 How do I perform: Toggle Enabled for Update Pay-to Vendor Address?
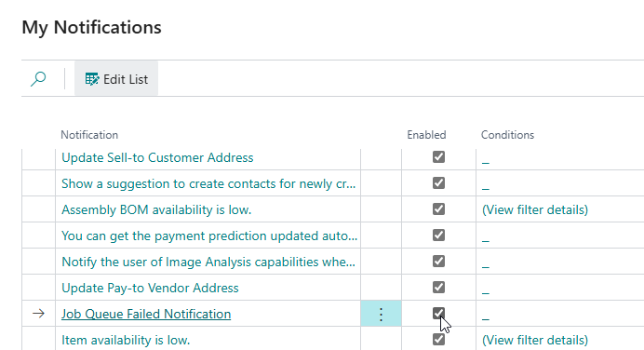[x=438, y=287]
